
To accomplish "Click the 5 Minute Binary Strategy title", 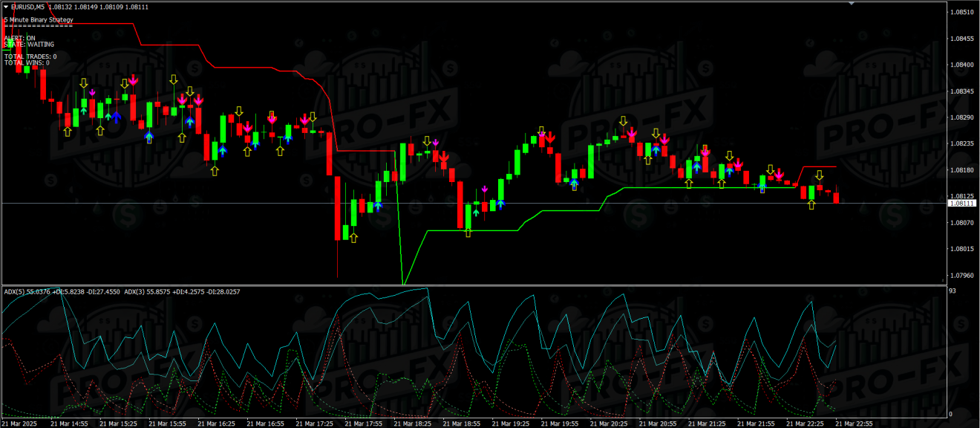I will coord(36,19).
